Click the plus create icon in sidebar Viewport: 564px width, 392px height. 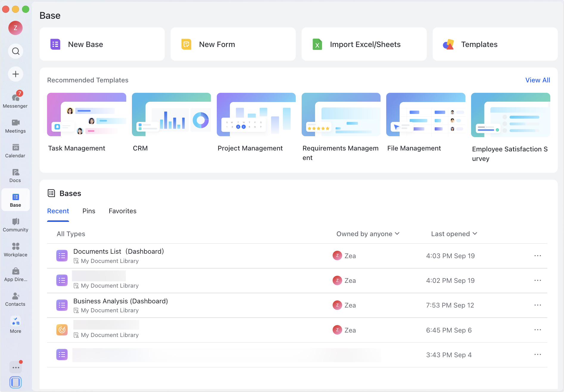pos(15,74)
